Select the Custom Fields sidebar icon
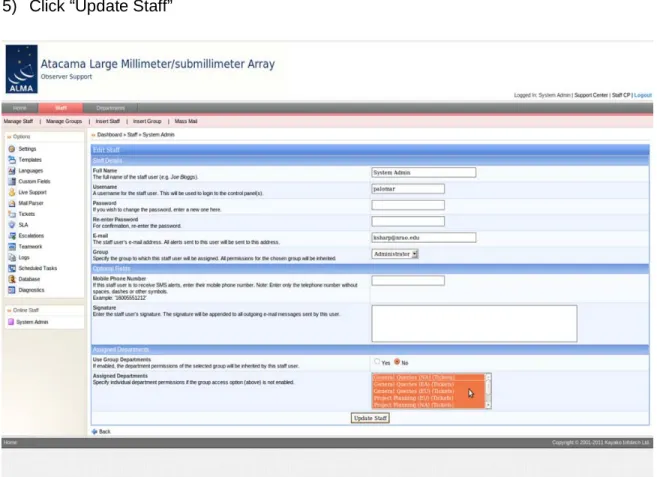Screen dimensions: 657x477 tap(12, 181)
